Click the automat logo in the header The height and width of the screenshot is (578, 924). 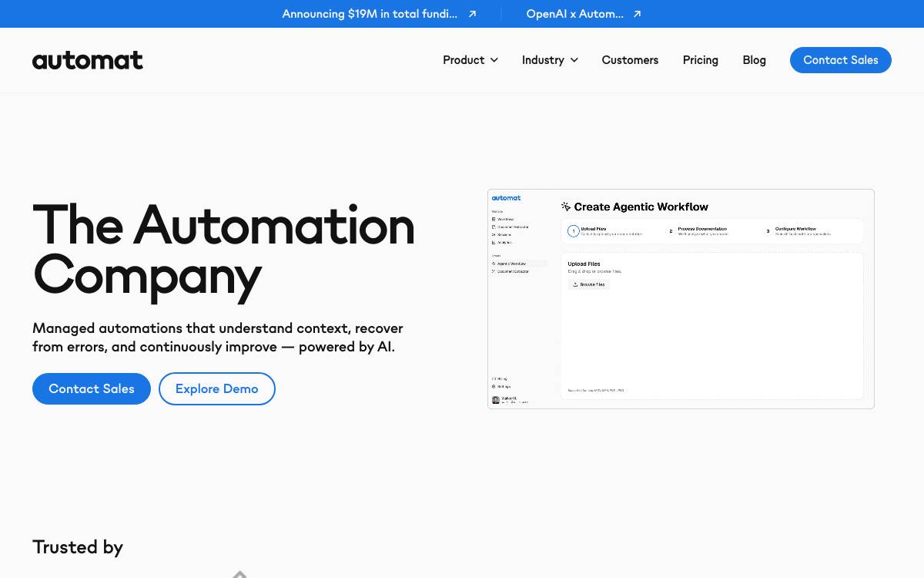pyautogui.click(x=88, y=60)
